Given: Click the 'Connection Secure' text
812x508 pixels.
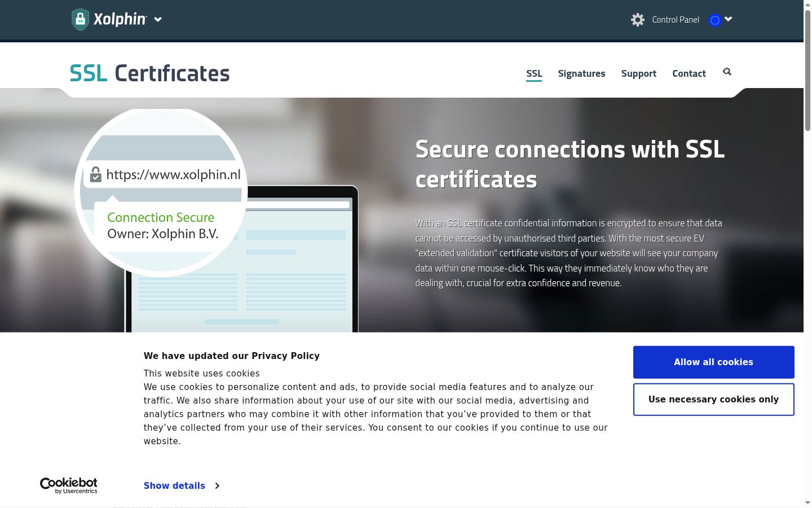Looking at the screenshot, I should tap(161, 217).
